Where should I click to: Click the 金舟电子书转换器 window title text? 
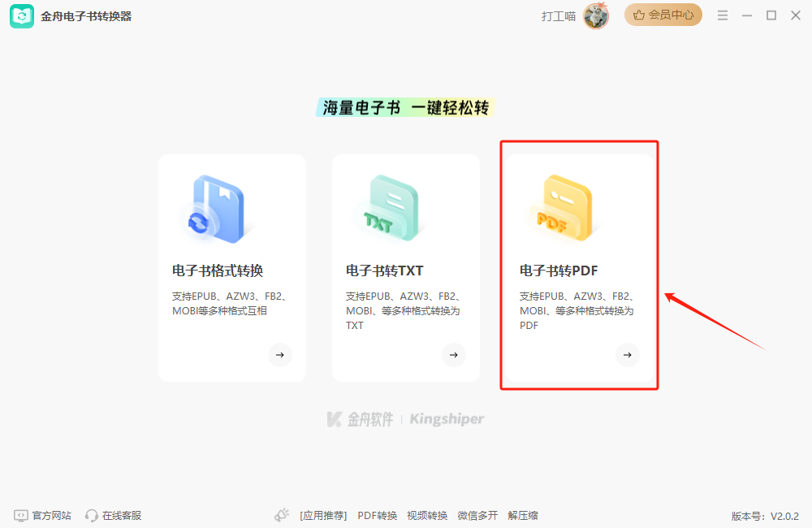tap(86, 16)
